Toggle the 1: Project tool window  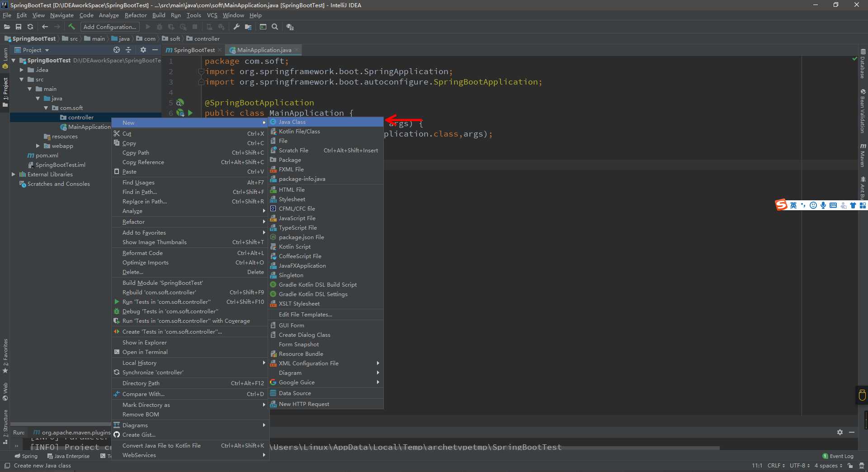[x=5, y=92]
